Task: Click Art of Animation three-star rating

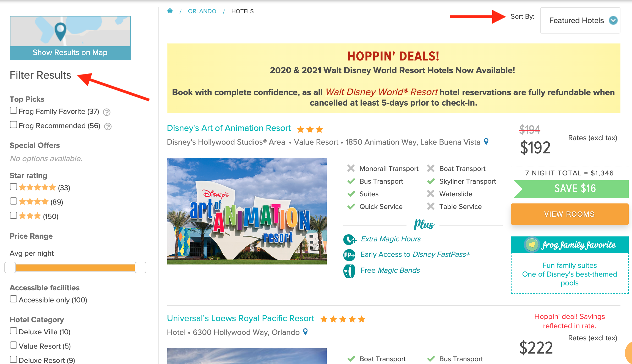Action: (x=310, y=129)
